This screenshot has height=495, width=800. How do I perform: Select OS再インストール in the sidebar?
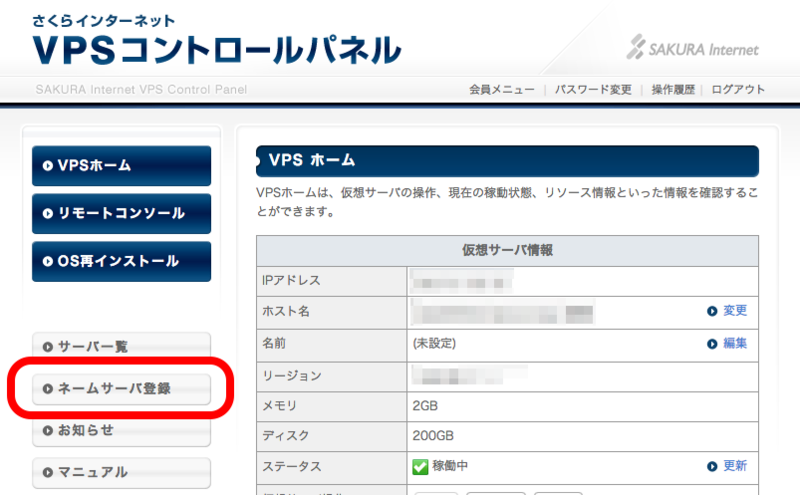(x=121, y=261)
